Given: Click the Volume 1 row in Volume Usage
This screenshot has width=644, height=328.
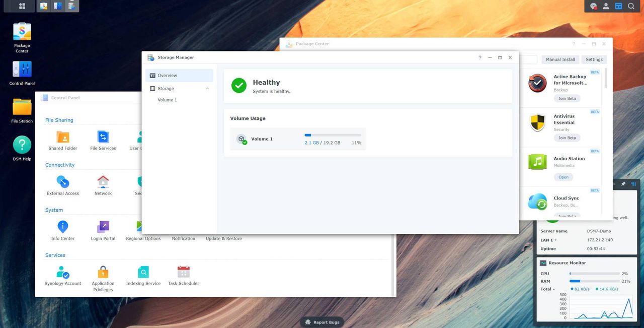Looking at the screenshot, I should coord(298,139).
